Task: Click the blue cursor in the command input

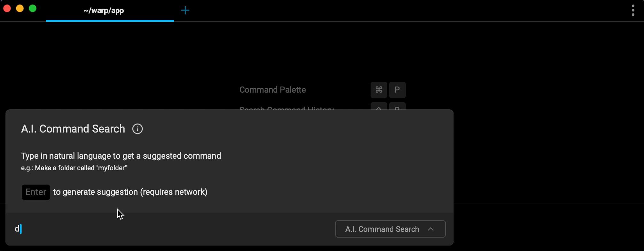Action: [x=20, y=229]
